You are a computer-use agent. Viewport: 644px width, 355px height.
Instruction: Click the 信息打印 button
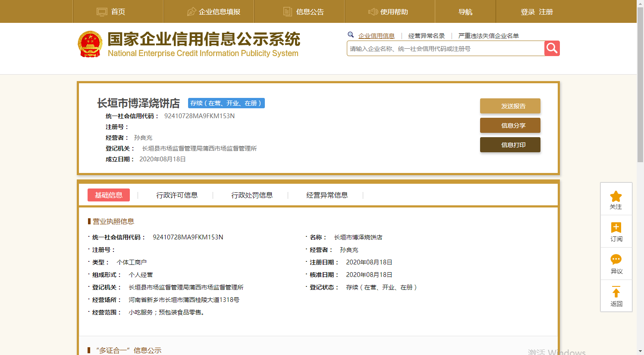pyautogui.click(x=510, y=145)
